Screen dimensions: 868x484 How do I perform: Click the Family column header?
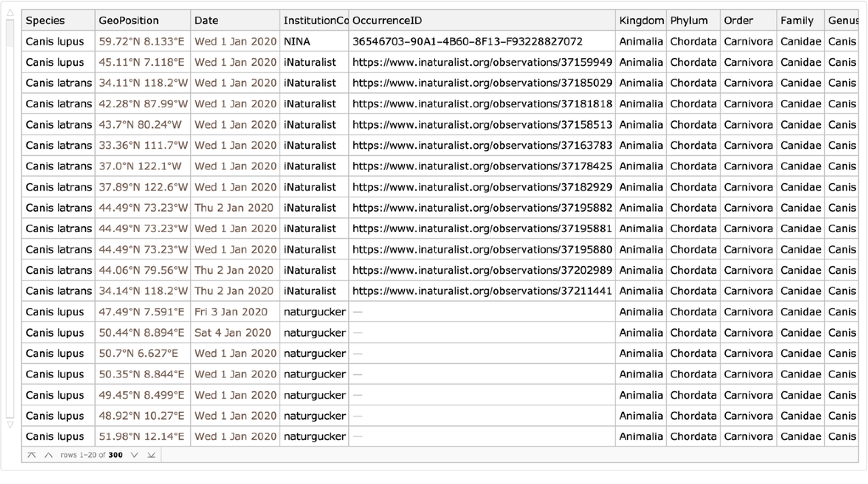tap(797, 20)
